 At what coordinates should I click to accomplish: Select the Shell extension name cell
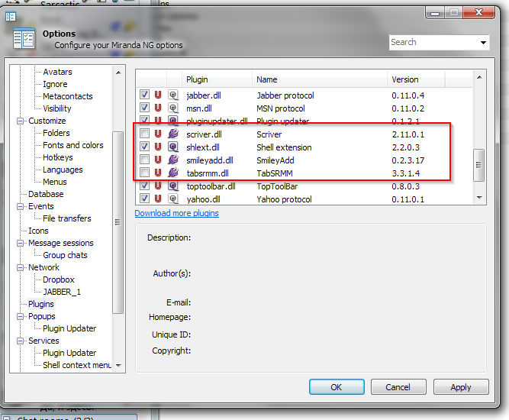(284, 147)
